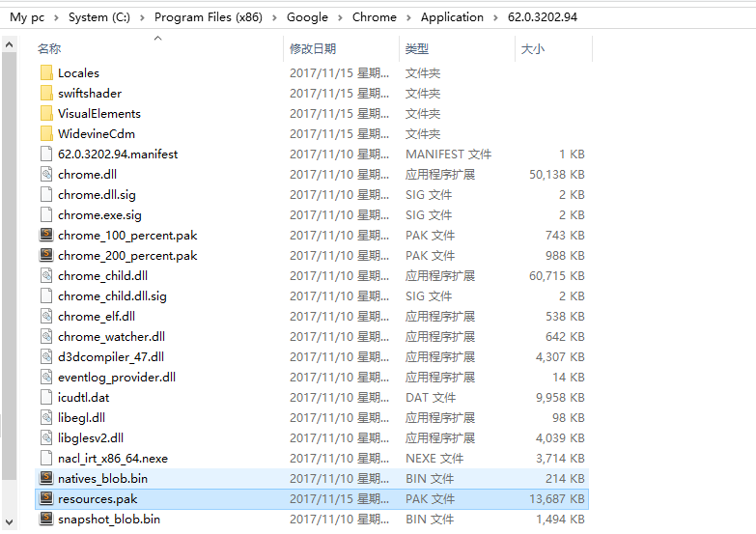Open the chevron after Google breadcrumb
756x534 pixels.
coord(341,17)
